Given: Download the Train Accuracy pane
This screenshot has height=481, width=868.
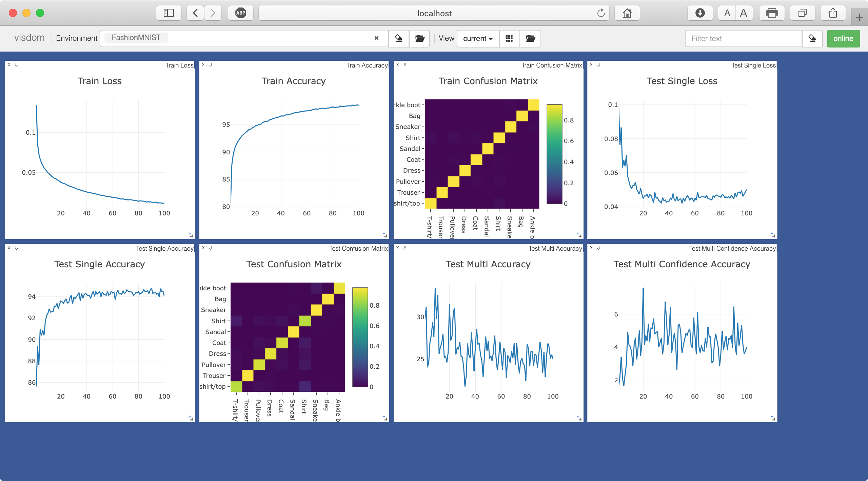Looking at the screenshot, I should 211,64.
